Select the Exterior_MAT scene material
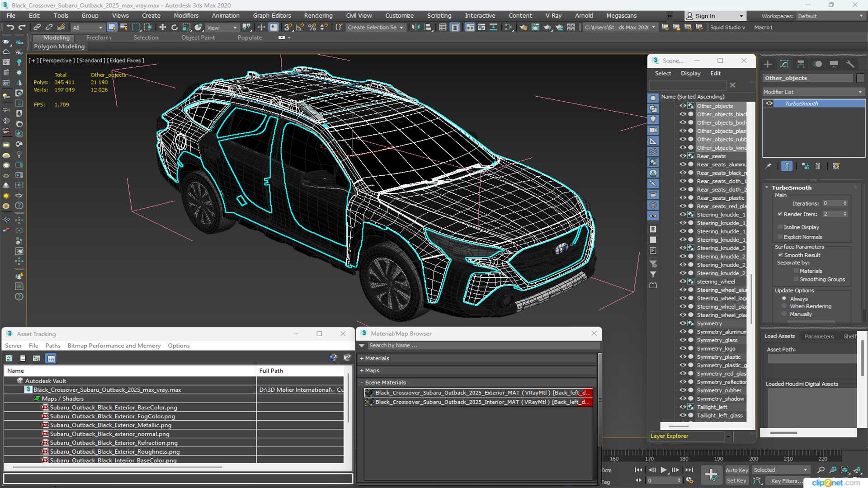 point(478,393)
